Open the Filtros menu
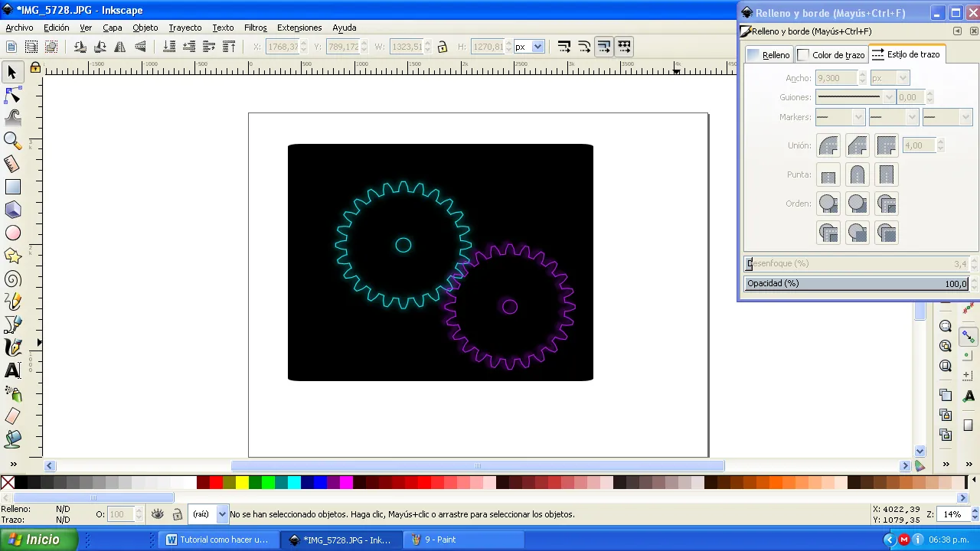Screen dimensions: 980x551 point(256,28)
